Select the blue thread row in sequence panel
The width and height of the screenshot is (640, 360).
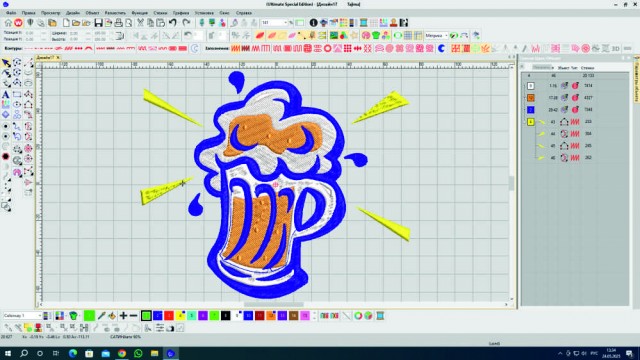click(x=576, y=110)
